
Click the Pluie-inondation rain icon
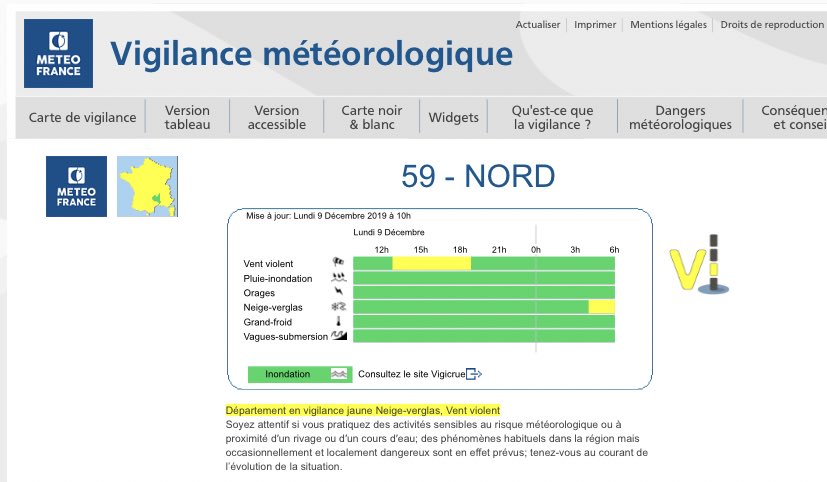(x=339, y=277)
